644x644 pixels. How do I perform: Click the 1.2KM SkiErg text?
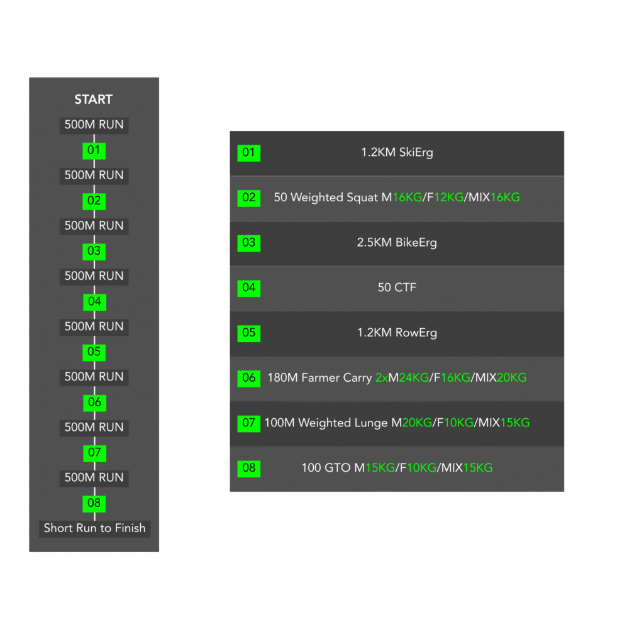click(397, 152)
